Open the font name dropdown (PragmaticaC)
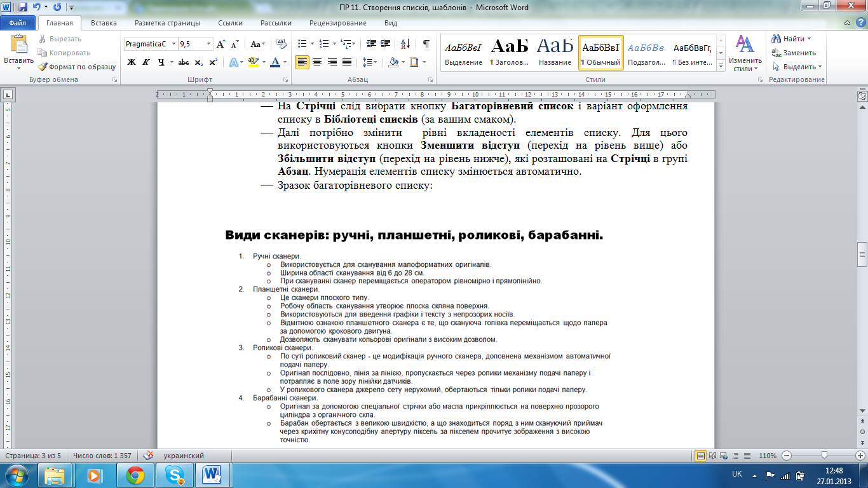This screenshot has height=488, width=868. pyautogui.click(x=173, y=44)
